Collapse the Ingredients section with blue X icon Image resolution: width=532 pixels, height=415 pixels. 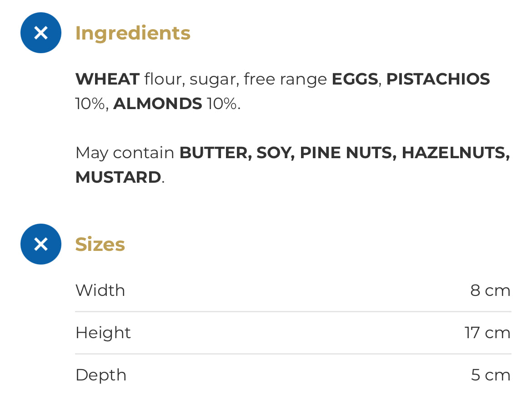41,33
